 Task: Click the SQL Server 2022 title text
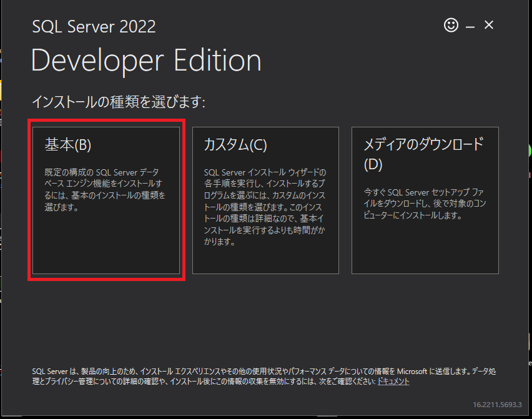[94, 27]
